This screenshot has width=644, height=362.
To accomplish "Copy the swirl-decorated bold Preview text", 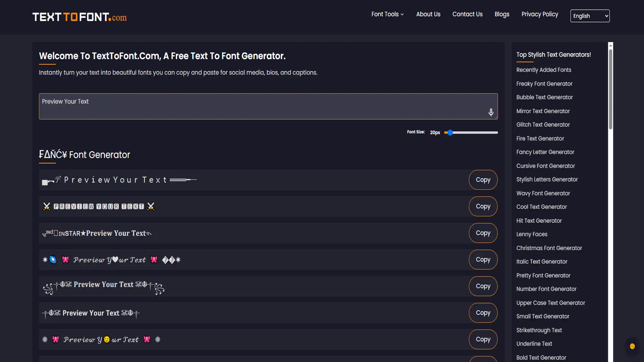I will tap(483, 286).
